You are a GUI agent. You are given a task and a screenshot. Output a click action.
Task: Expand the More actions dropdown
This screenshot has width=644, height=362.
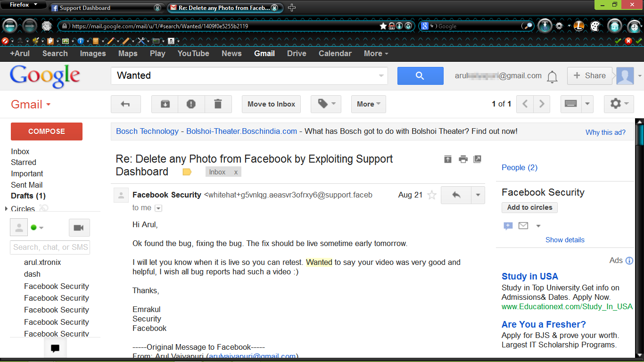click(368, 104)
